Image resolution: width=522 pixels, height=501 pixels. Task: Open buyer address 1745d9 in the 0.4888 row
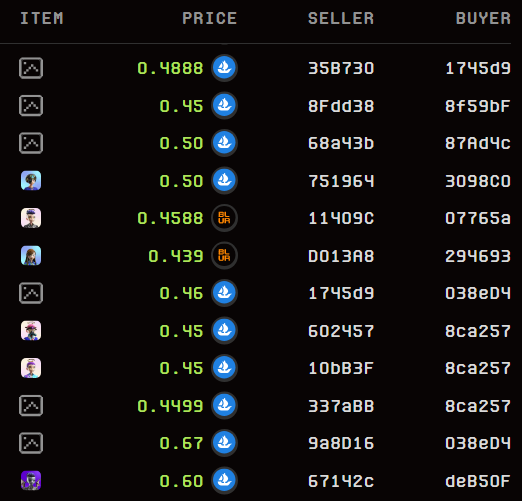(x=478, y=68)
